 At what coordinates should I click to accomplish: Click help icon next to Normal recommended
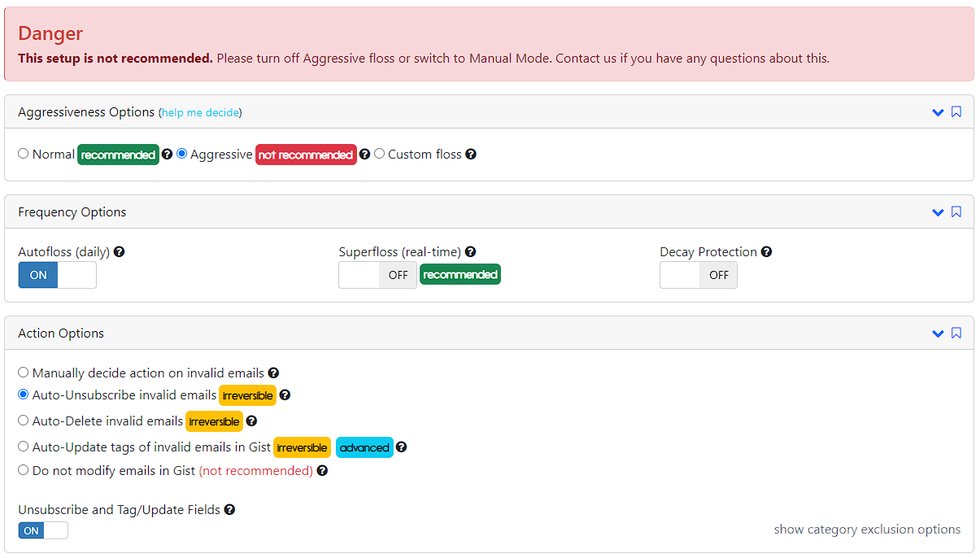pos(167,154)
